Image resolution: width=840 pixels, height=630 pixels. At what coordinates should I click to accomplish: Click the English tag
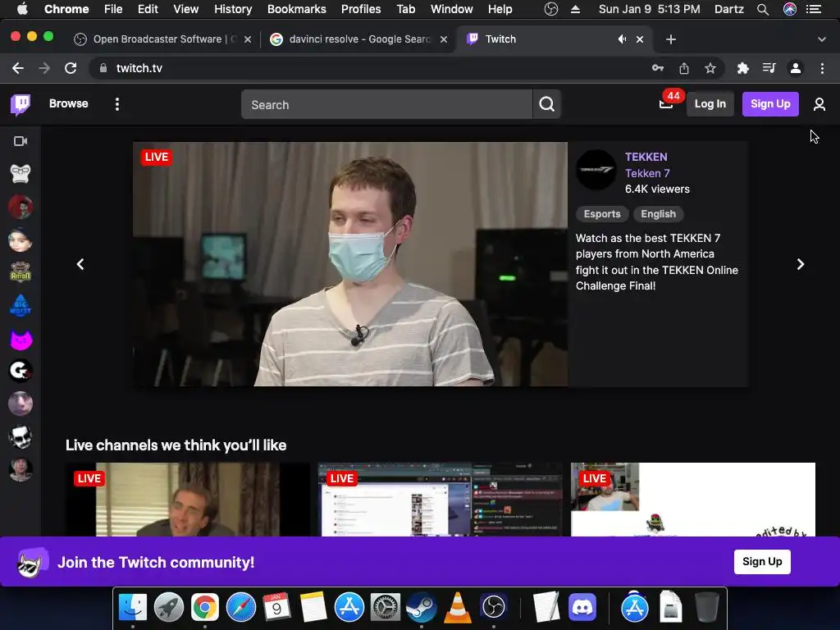(659, 214)
